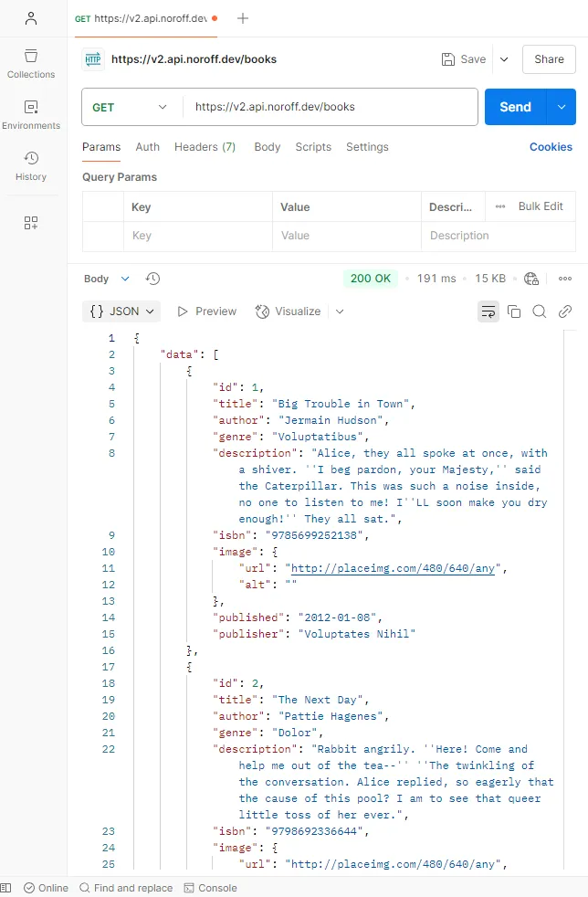Click the 15 KB response size

[490, 279]
